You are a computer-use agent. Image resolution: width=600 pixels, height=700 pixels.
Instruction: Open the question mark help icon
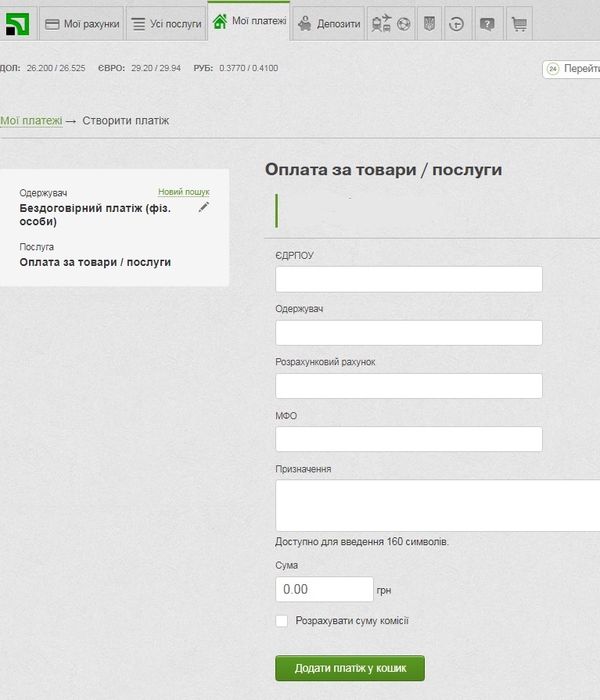(487, 24)
